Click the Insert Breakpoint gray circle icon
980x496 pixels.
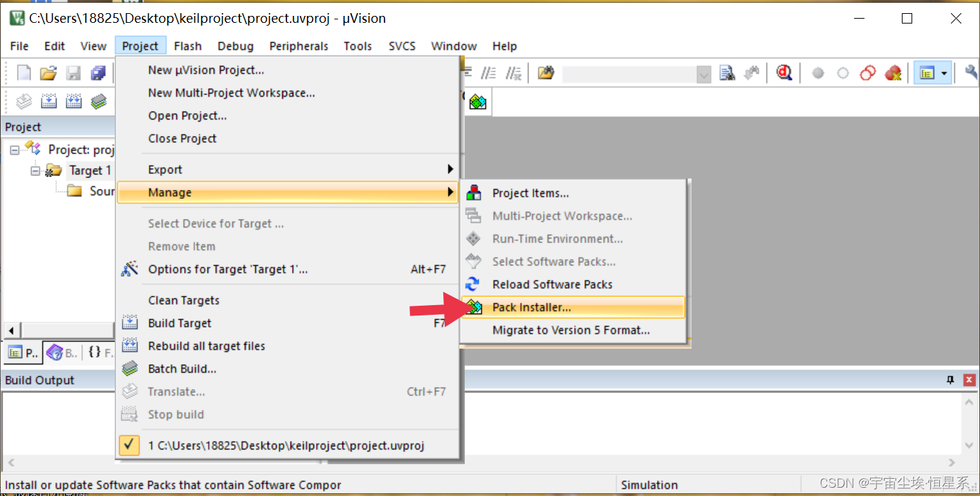coord(818,73)
